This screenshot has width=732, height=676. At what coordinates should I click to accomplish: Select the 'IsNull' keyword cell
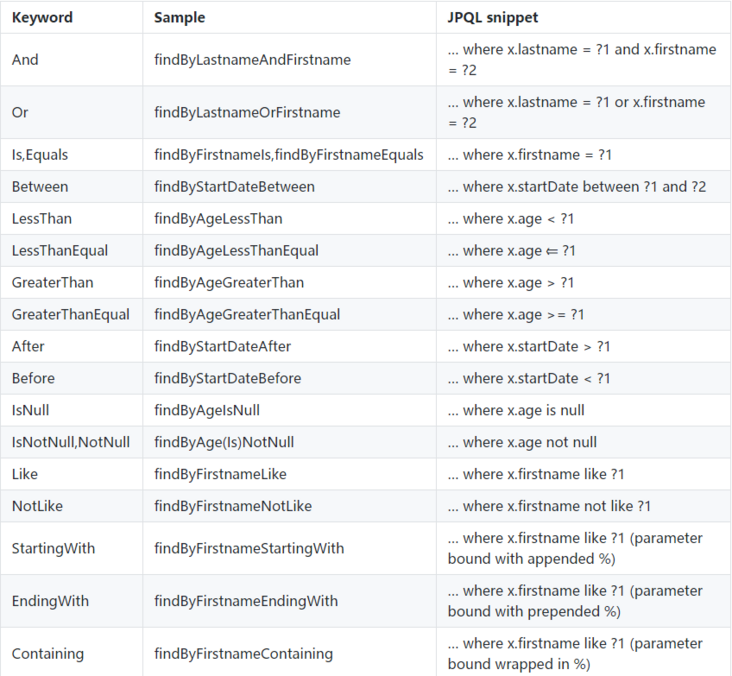tap(71, 410)
